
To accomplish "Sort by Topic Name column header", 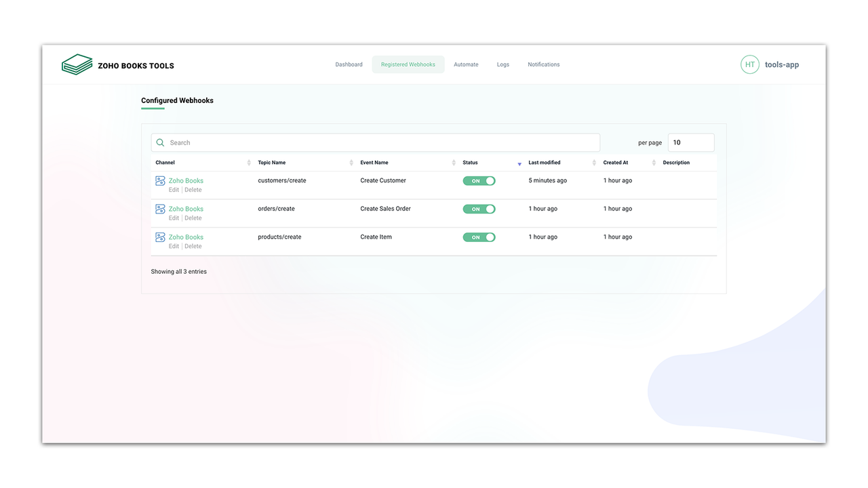I will coord(272,163).
